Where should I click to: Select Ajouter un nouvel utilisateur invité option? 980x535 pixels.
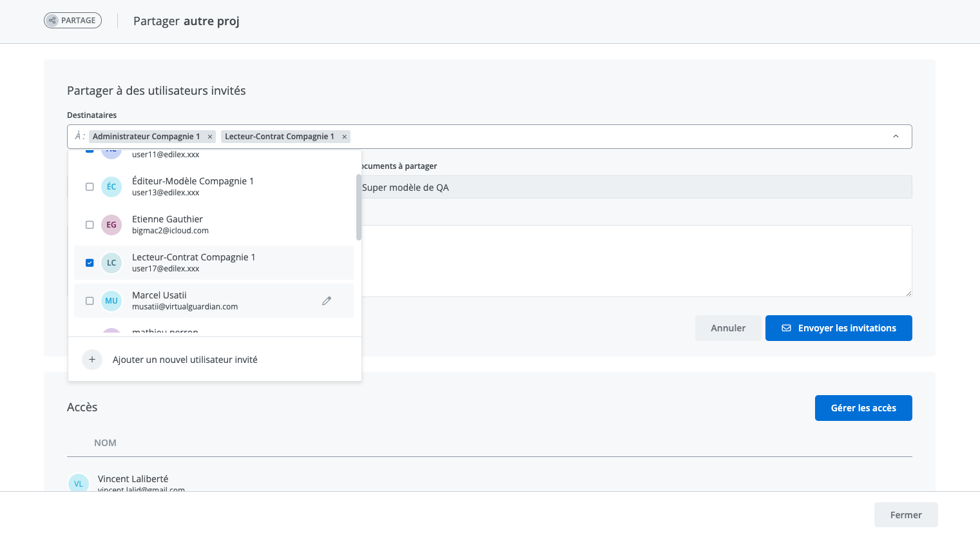(x=185, y=360)
